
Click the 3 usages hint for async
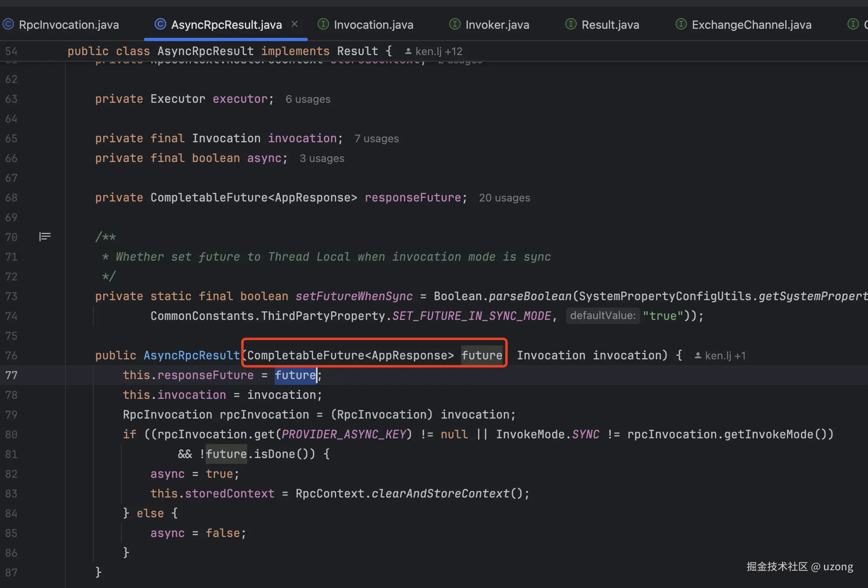point(322,158)
